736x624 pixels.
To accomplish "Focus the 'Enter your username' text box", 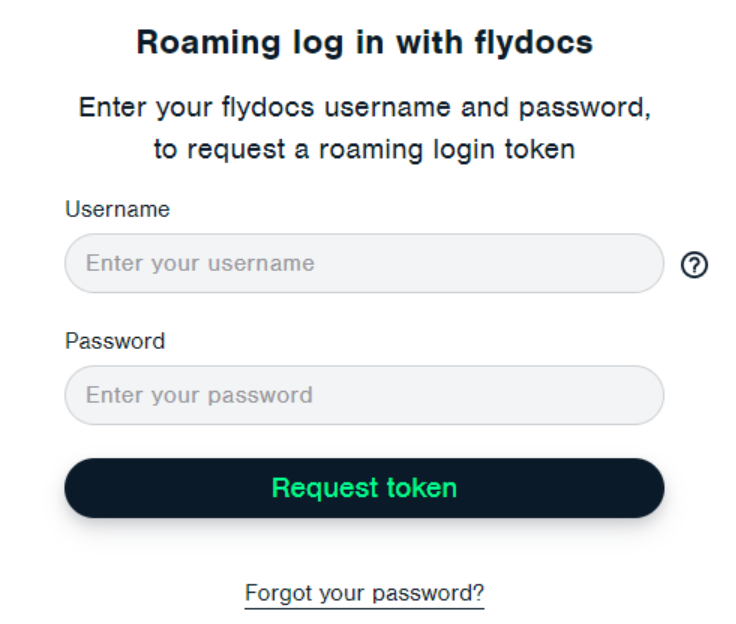I will pos(364,264).
